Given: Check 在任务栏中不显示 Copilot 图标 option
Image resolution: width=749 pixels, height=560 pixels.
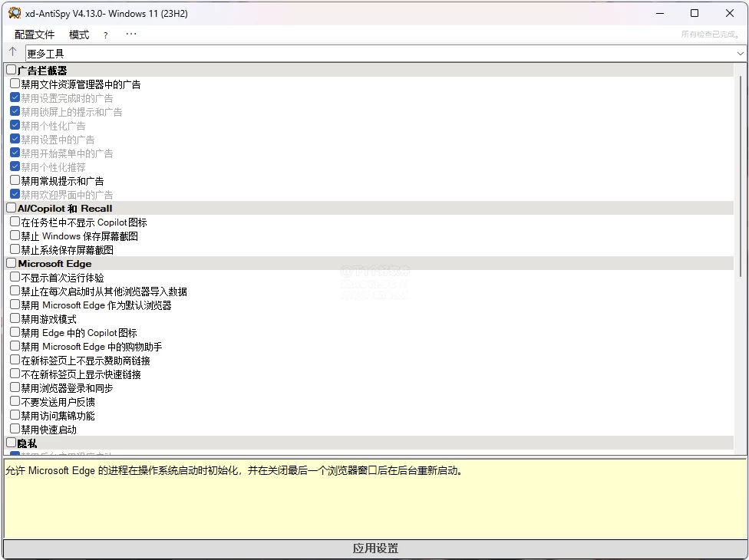Looking at the screenshot, I should [15, 222].
